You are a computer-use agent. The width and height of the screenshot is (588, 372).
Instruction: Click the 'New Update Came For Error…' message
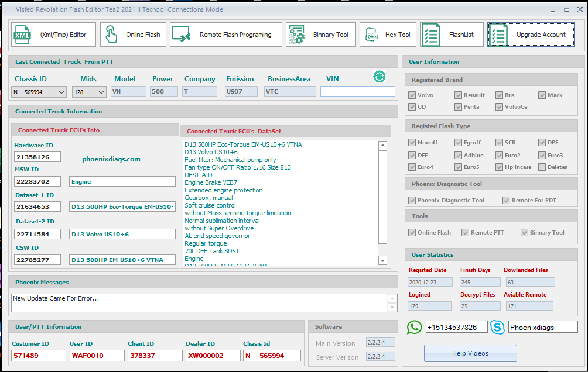point(56,298)
